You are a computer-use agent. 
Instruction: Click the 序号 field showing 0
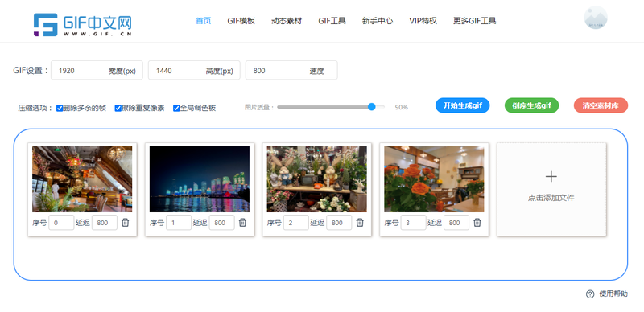[62, 223]
